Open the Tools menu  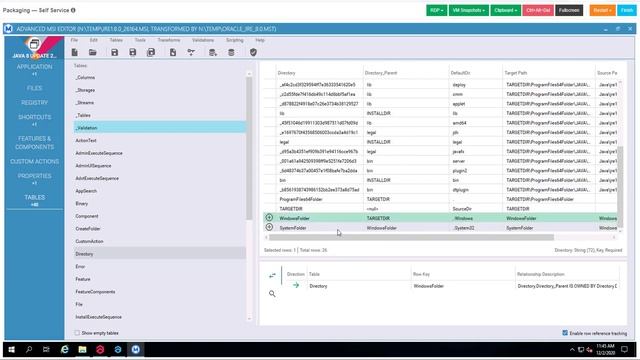[x=140, y=40]
